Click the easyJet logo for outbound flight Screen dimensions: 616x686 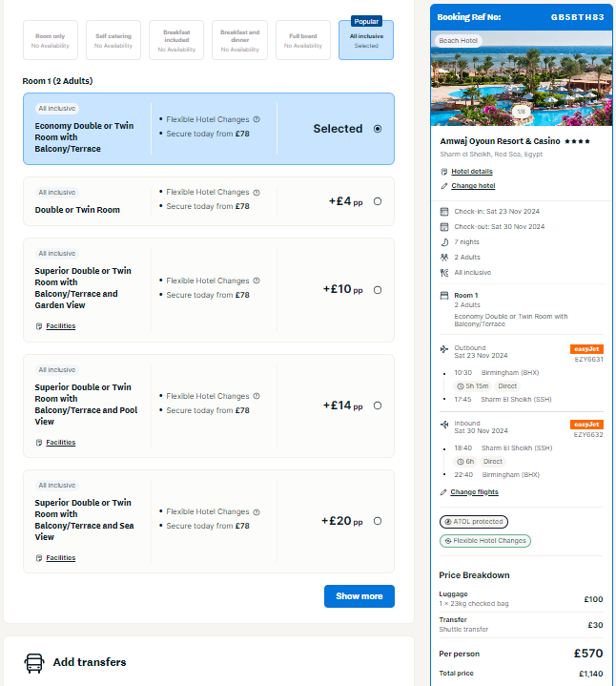click(x=586, y=349)
